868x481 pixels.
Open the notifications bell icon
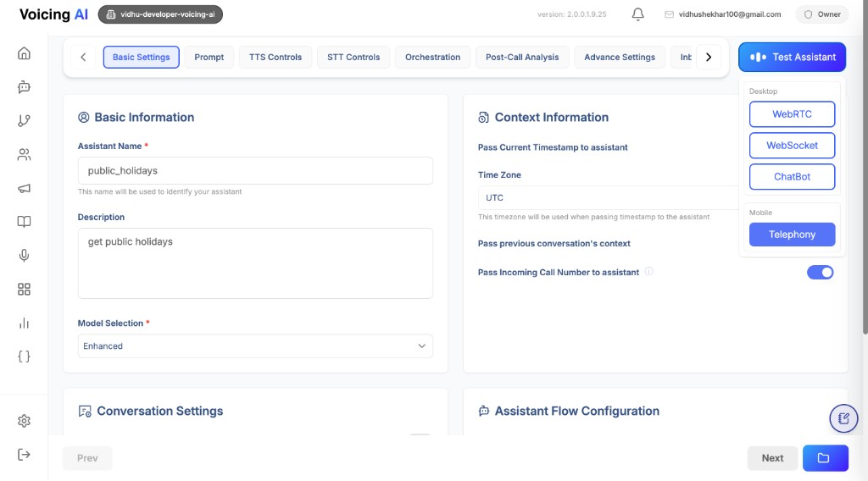637,14
